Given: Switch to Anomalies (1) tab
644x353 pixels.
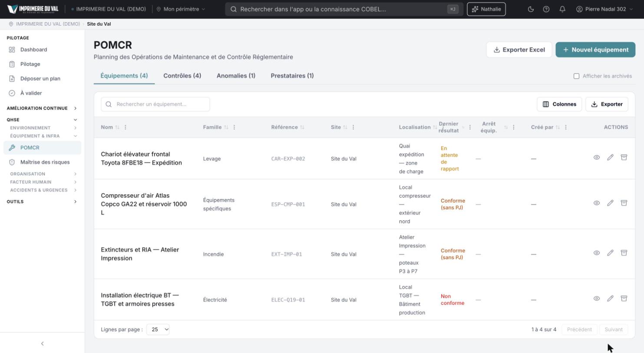Looking at the screenshot, I should point(236,76).
